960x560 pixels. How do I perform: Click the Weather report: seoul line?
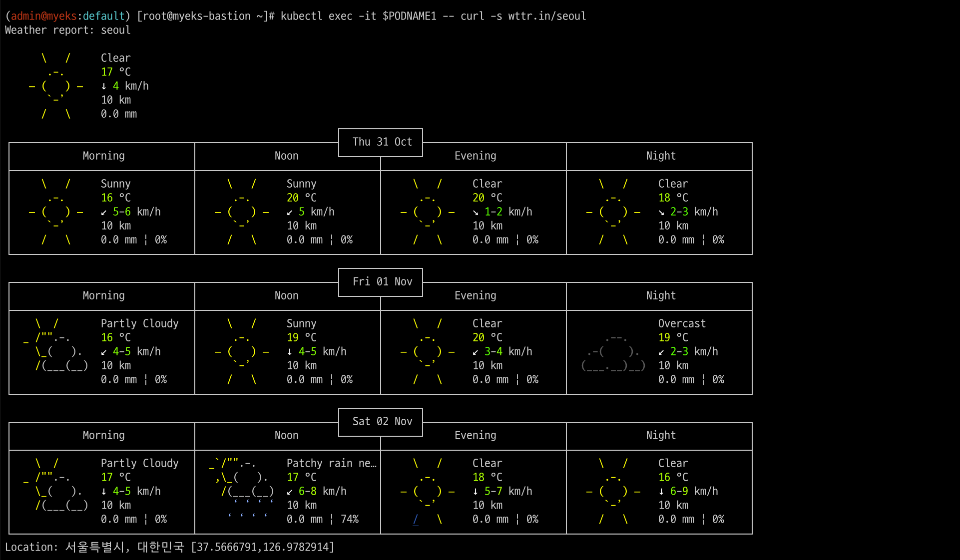pyautogui.click(x=68, y=30)
